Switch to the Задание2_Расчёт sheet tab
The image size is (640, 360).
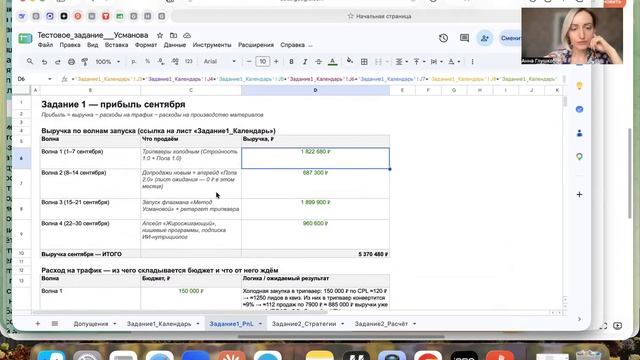pos(381,324)
